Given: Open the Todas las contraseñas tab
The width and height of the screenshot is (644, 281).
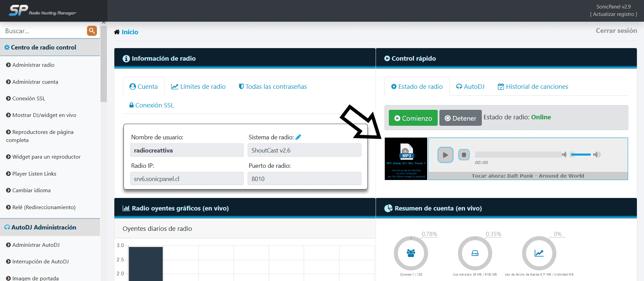Looking at the screenshot, I should pos(273,87).
